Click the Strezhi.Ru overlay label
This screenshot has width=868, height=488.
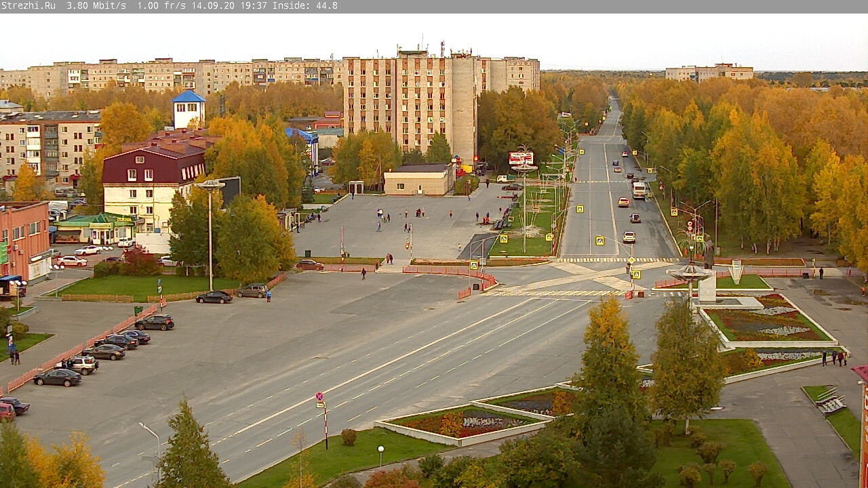[x=28, y=6]
